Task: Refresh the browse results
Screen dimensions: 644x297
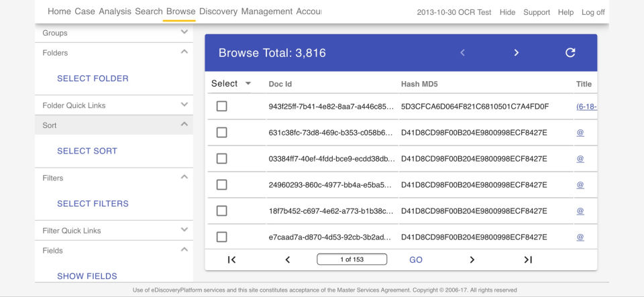Action: coord(570,53)
